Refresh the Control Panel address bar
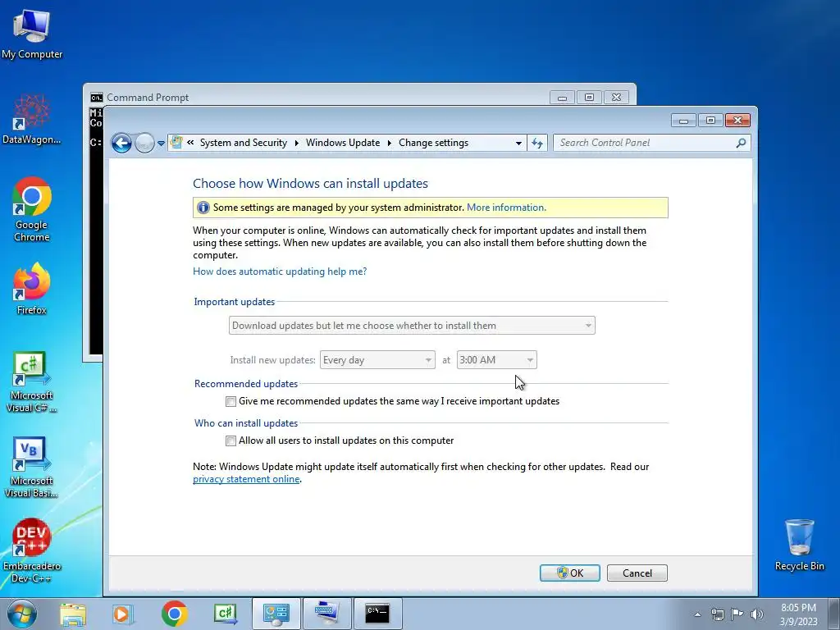 (536, 143)
